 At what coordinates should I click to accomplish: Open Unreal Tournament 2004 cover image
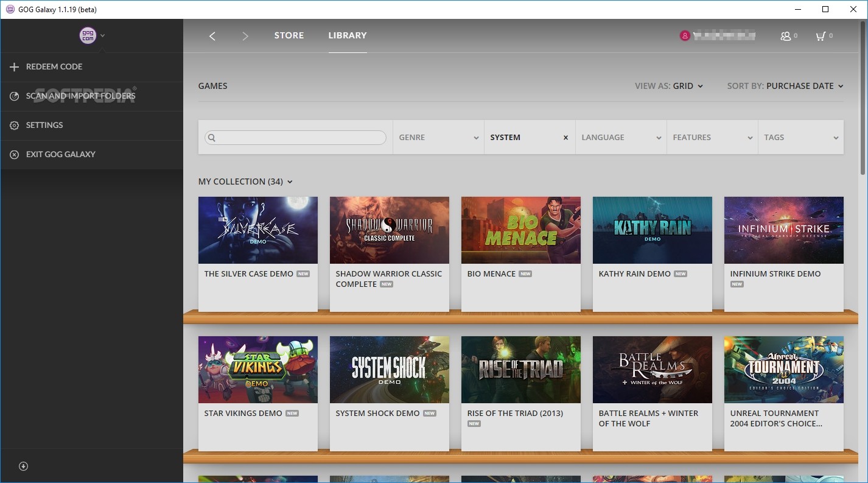click(784, 370)
